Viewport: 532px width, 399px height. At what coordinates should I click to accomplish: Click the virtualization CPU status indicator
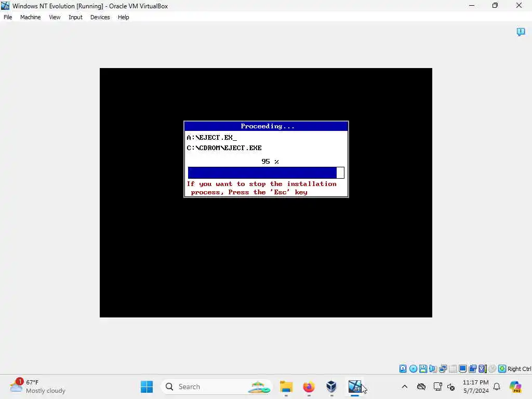coord(483,369)
